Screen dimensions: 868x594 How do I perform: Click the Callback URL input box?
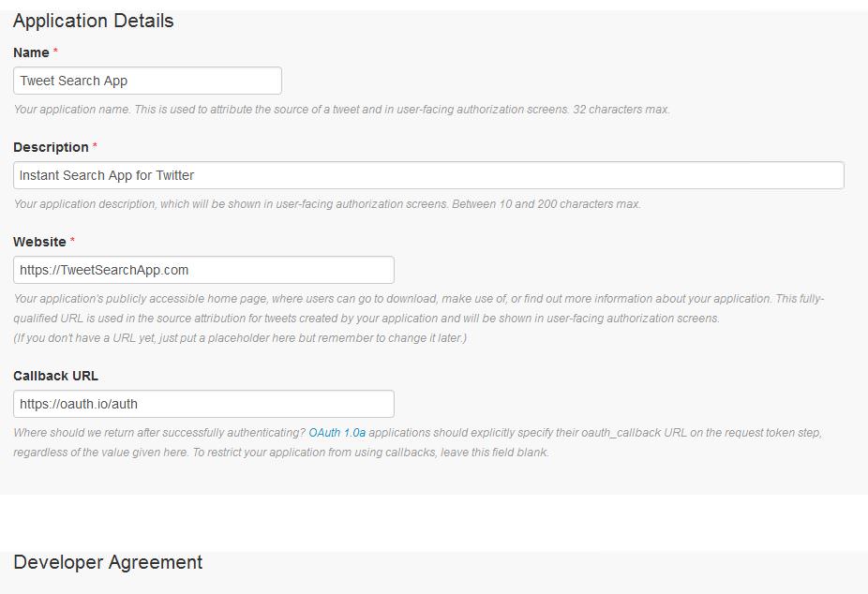click(202, 404)
